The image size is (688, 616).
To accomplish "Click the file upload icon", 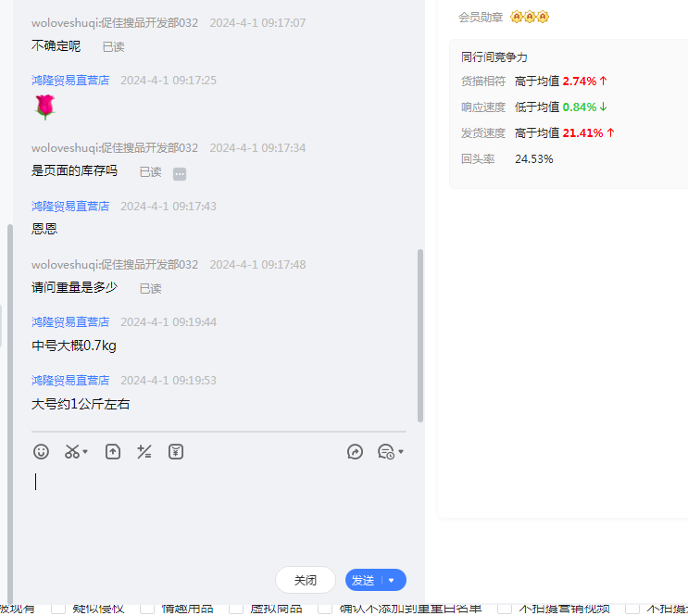I will [112, 452].
